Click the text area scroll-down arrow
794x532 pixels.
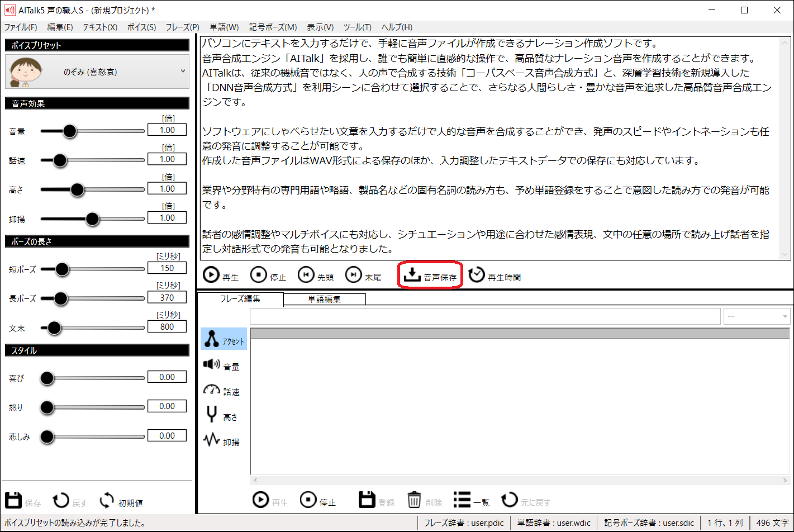tap(785, 254)
